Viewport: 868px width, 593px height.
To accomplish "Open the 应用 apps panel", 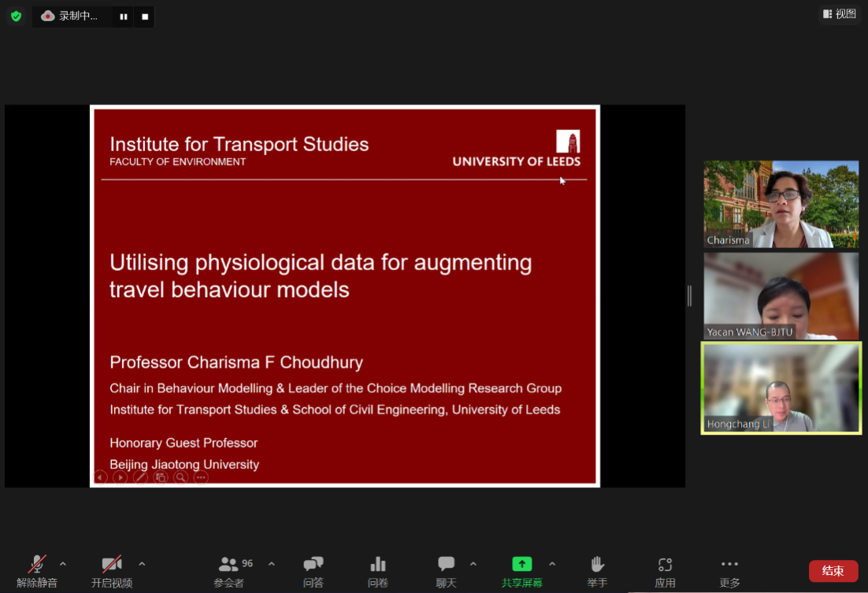I will [665, 572].
